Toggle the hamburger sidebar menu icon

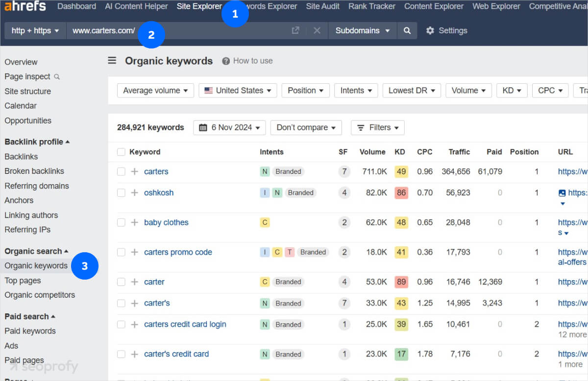[112, 60]
